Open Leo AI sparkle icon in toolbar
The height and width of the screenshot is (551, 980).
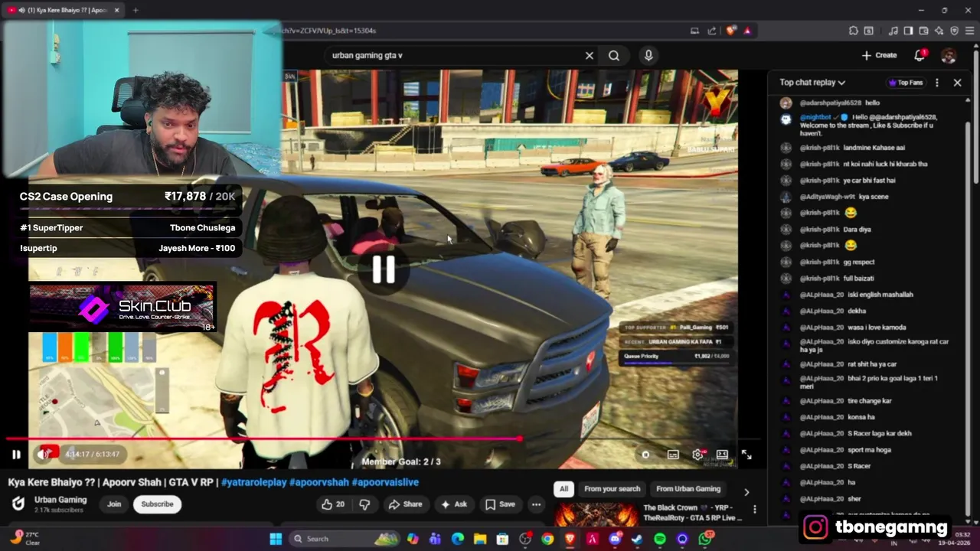point(939,31)
